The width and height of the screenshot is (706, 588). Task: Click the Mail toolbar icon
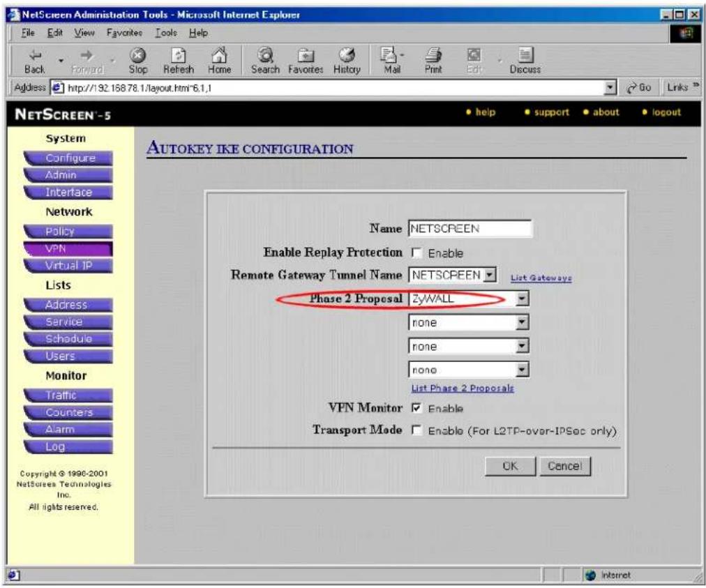388,55
